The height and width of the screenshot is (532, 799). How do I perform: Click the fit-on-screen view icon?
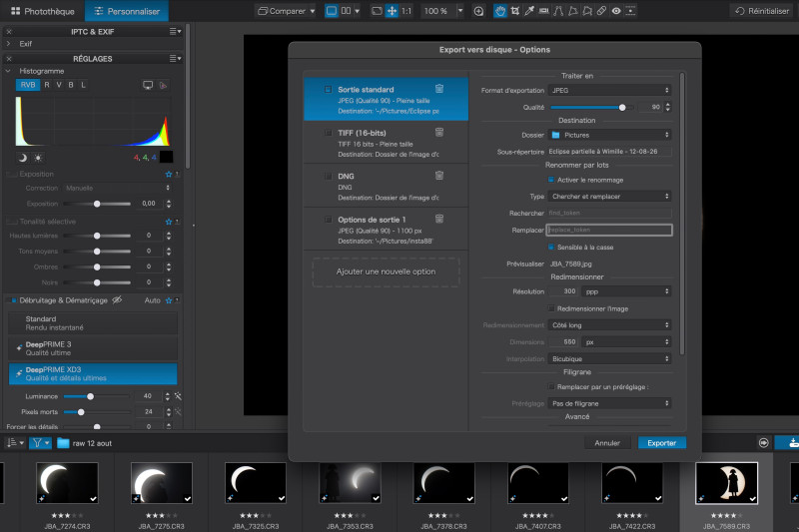[377, 11]
